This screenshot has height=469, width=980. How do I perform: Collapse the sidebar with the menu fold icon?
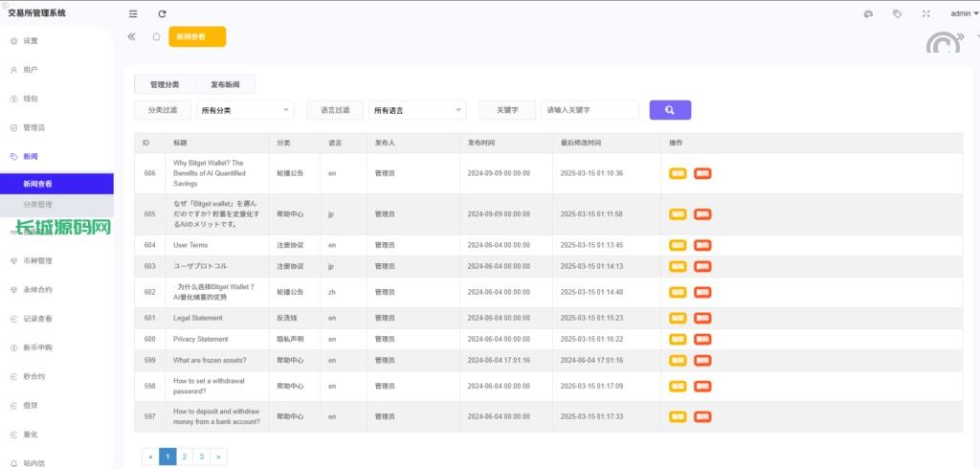pos(133,13)
